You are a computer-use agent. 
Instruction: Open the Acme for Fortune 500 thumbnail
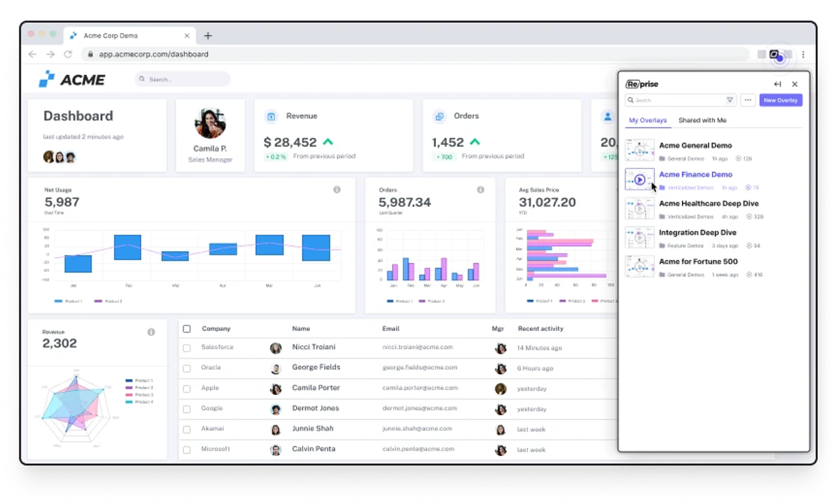tap(639, 267)
